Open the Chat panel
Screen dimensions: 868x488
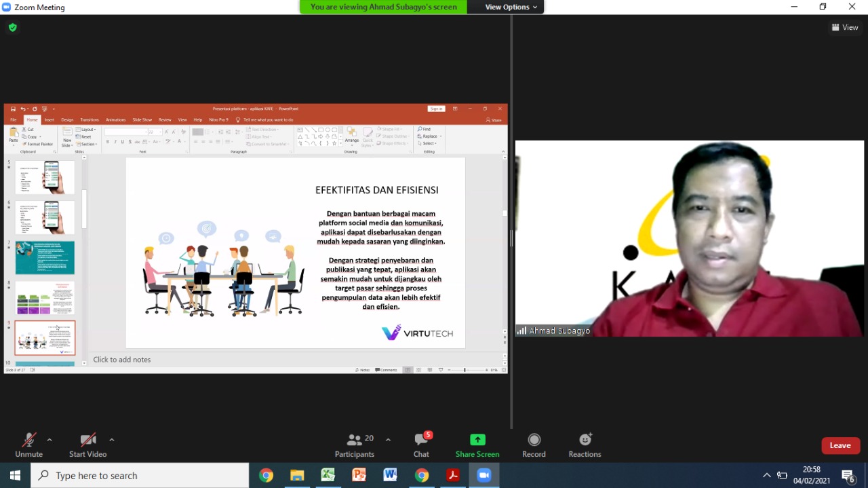(x=421, y=445)
